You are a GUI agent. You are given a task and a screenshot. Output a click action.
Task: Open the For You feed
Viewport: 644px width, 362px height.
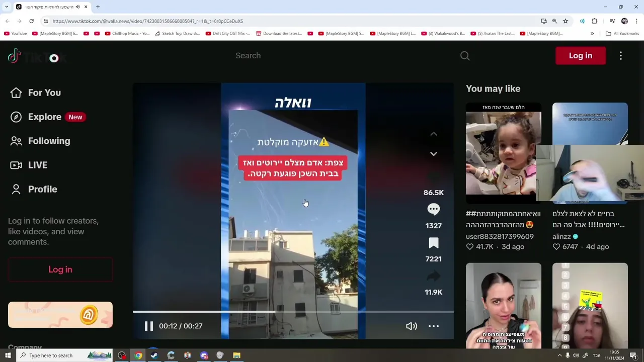(x=35, y=93)
